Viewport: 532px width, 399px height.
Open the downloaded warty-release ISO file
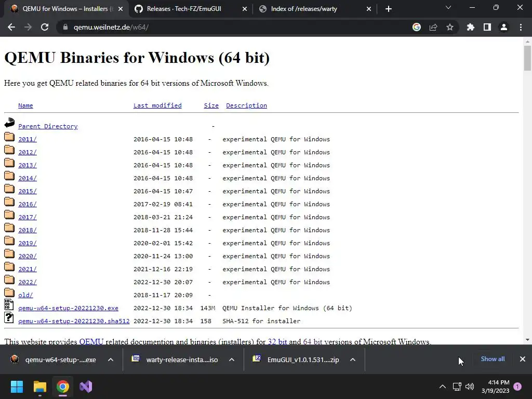click(x=176, y=360)
